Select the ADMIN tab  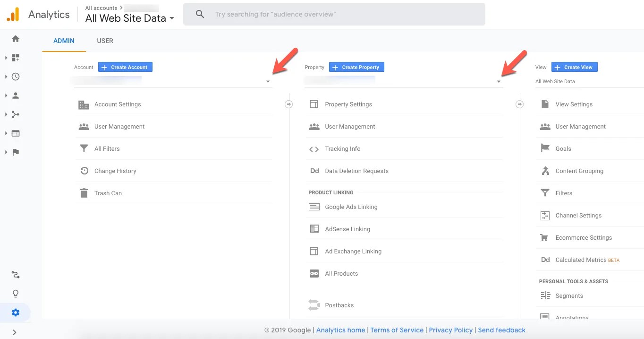[64, 41]
